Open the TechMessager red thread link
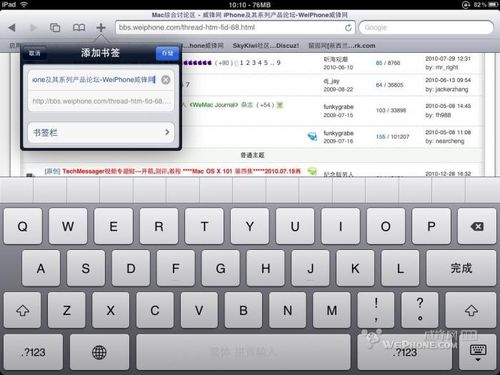The height and width of the screenshot is (375, 500). tap(181, 171)
